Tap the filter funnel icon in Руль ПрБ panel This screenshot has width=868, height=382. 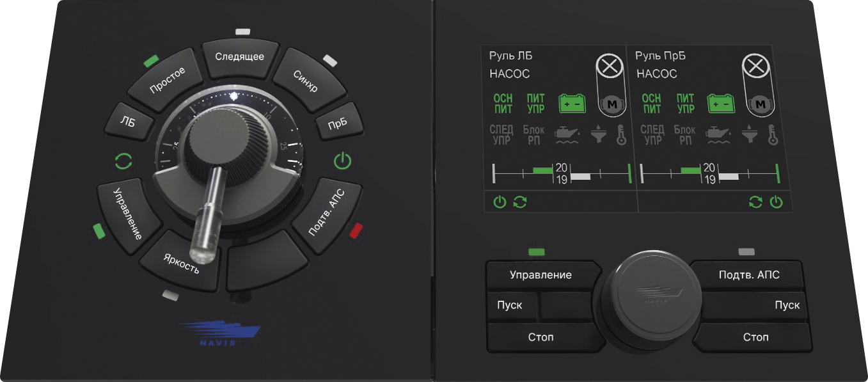coord(748,135)
